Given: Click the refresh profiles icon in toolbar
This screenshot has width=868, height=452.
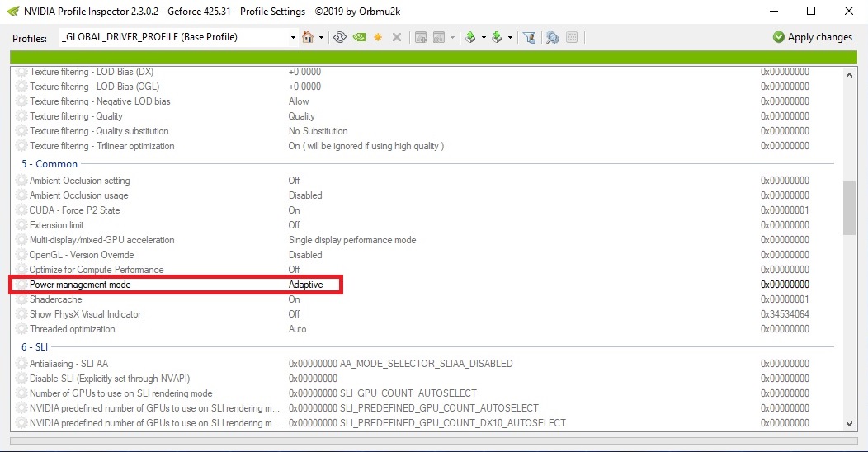Looking at the screenshot, I should pyautogui.click(x=340, y=37).
